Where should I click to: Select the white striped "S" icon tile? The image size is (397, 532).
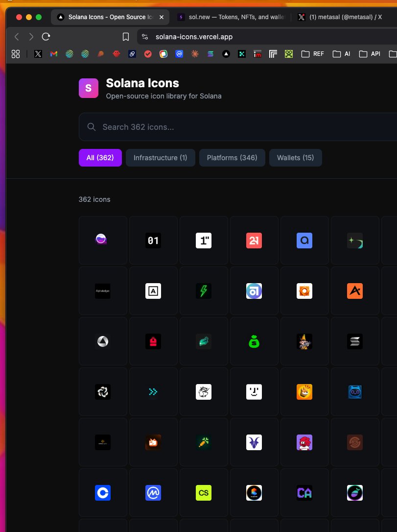pyautogui.click(x=355, y=341)
